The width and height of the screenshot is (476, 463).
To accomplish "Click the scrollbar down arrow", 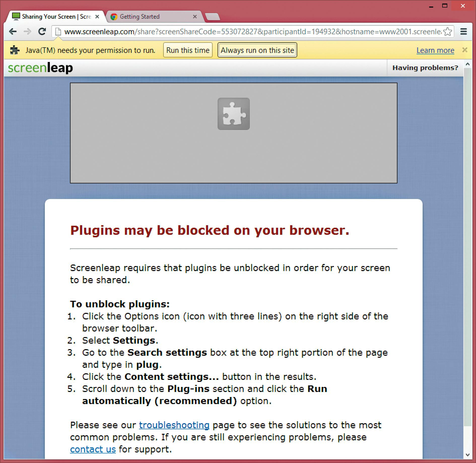I will coord(468,455).
